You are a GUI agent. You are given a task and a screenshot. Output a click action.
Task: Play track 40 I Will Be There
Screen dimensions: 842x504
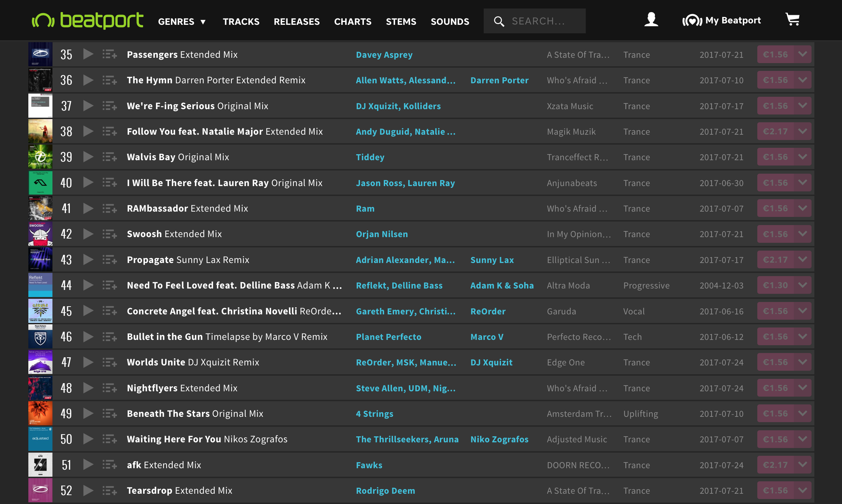coord(88,183)
